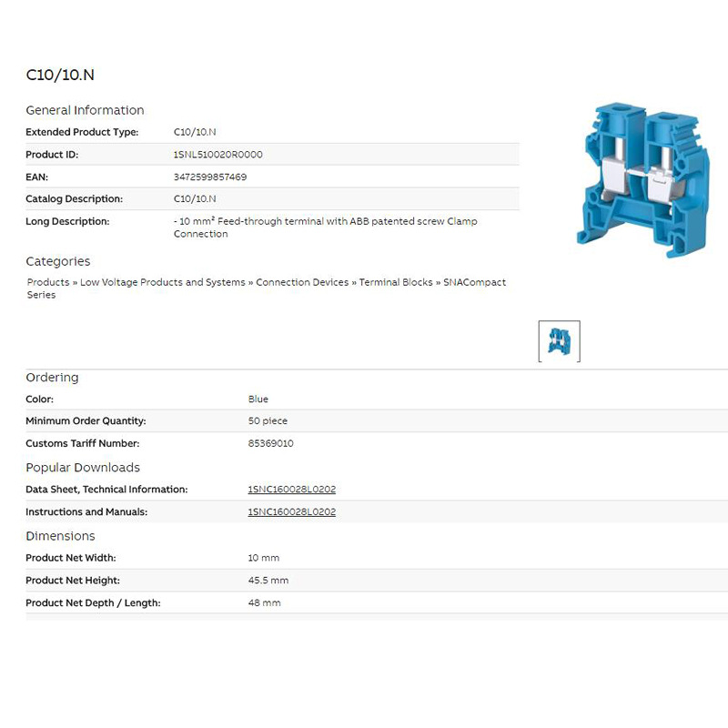The height and width of the screenshot is (728, 728).
Task: Click the Categories heading
Action: (x=58, y=261)
